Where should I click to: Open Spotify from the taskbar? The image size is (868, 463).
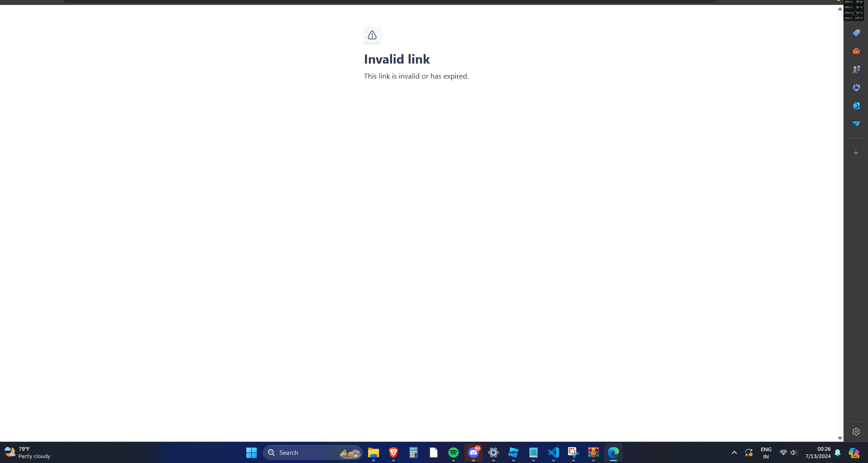tap(454, 453)
